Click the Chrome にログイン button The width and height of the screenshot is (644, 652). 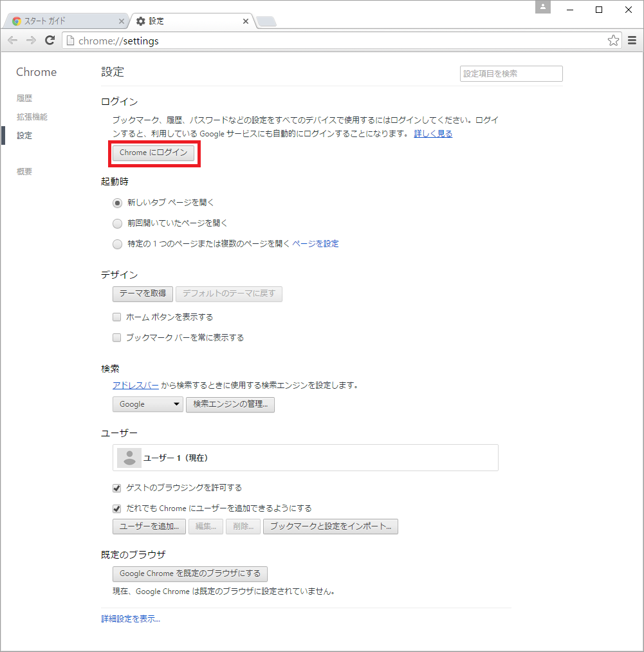[x=154, y=153]
